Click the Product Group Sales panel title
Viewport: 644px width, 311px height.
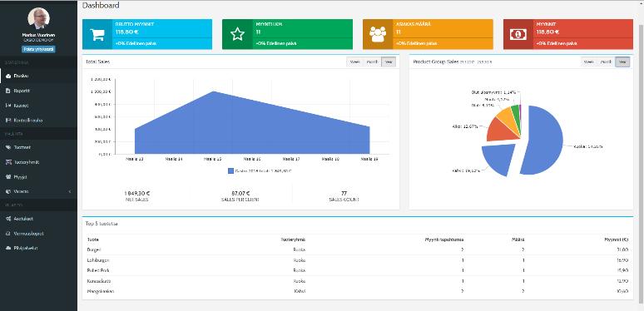(436, 62)
